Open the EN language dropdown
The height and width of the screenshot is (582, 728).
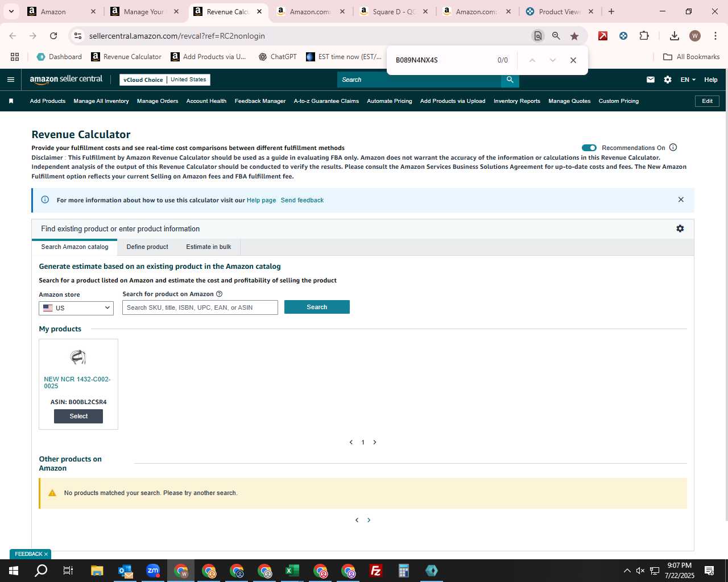(688, 80)
